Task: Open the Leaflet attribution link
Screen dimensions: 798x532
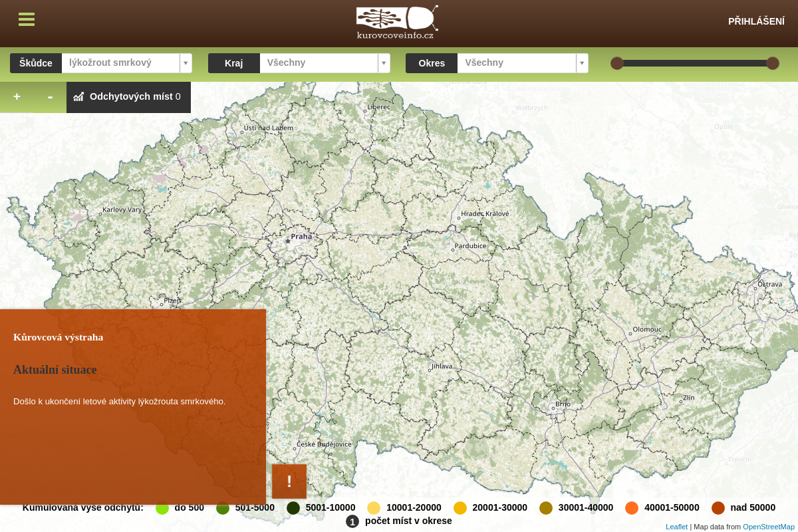Action: [x=676, y=527]
